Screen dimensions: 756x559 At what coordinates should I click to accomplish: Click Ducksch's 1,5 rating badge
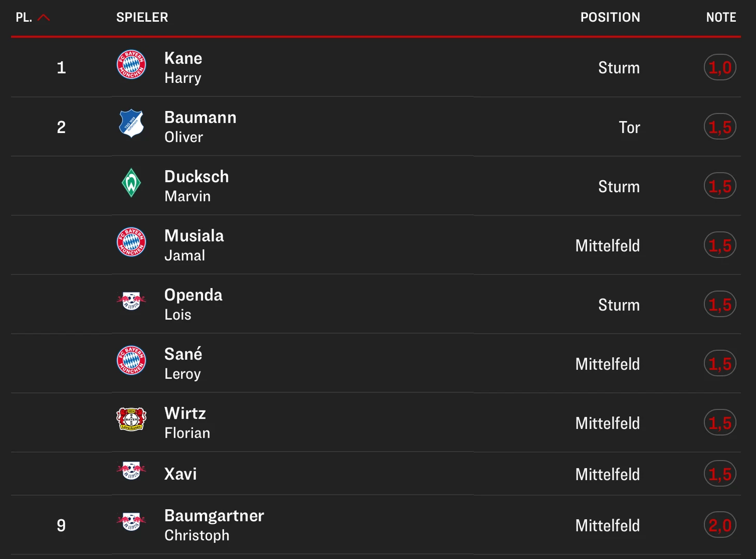pos(720,186)
